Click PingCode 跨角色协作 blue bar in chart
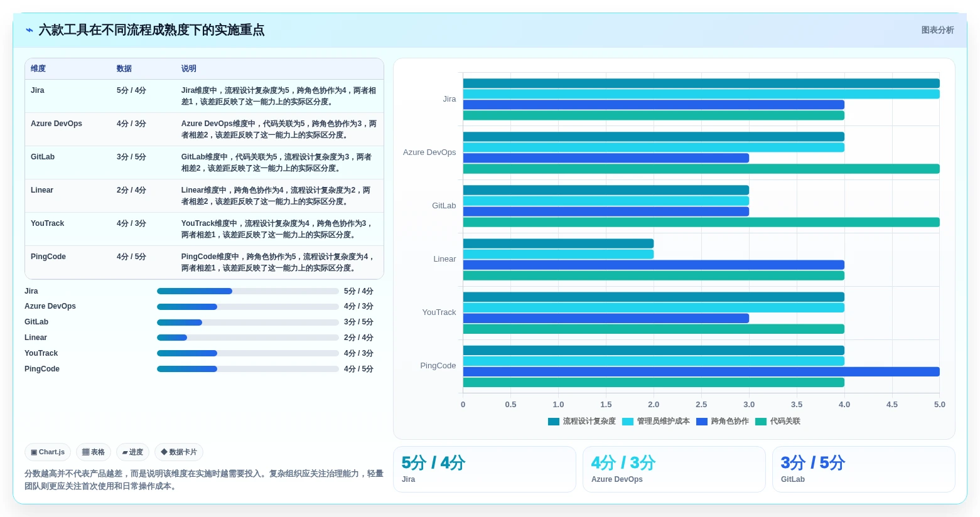Screen dimensions: 980x517 pos(701,371)
